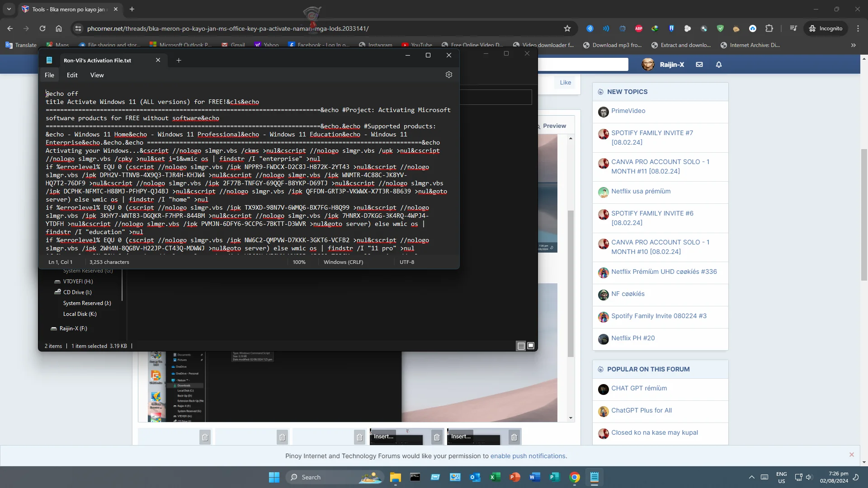Open the Notepad Edit menu
Image resolution: width=868 pixels, height=488 pixels.
72,75
